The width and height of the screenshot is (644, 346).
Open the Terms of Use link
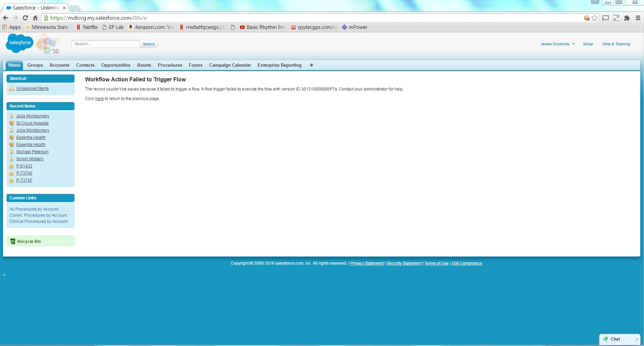pos(436,263)
